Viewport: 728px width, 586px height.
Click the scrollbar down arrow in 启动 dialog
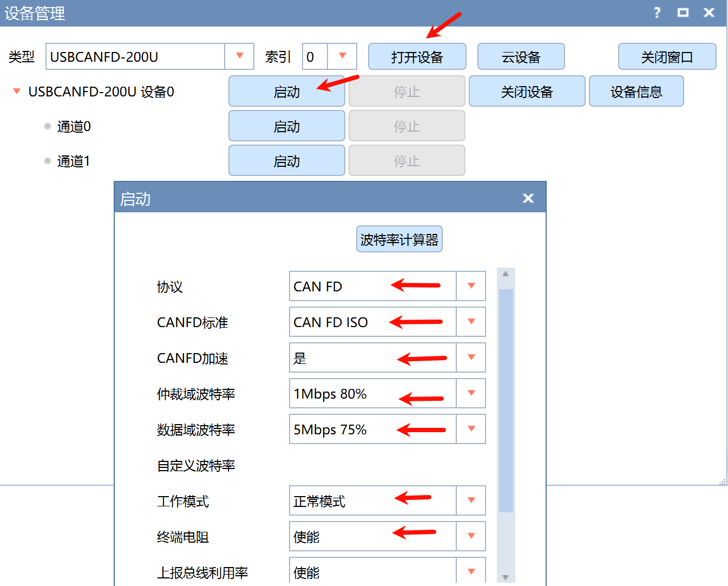pos(506,577)
